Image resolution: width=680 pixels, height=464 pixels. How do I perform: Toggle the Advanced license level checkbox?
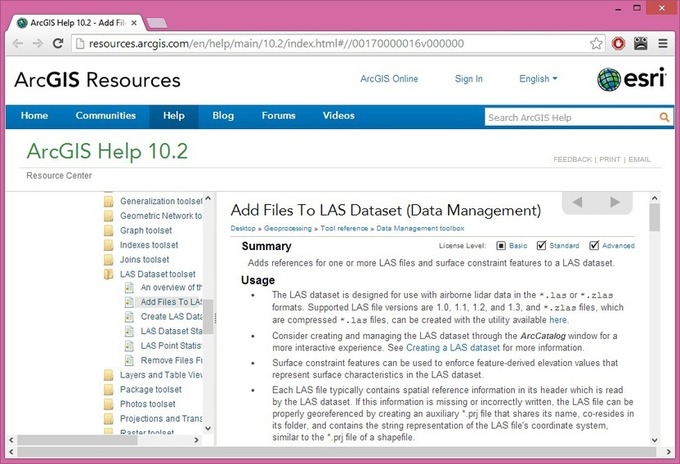(x=594, y=245)
